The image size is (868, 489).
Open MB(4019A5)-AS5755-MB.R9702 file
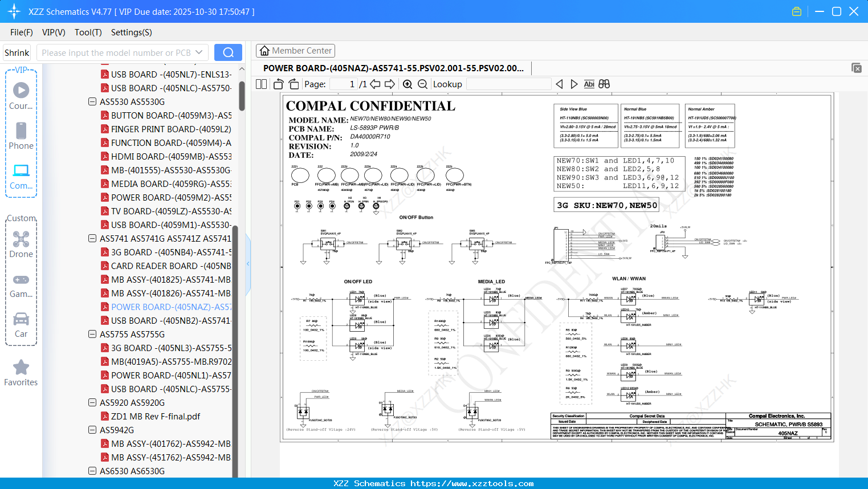(x=171, y=361)
